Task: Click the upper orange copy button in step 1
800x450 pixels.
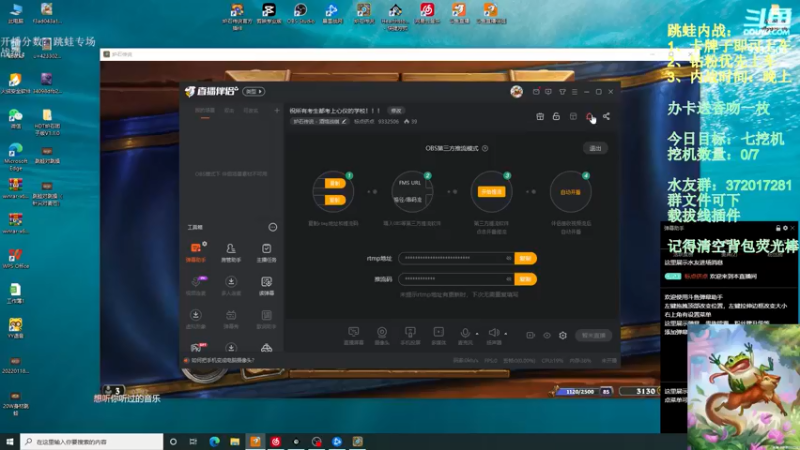Action: [x=335, y=183]
